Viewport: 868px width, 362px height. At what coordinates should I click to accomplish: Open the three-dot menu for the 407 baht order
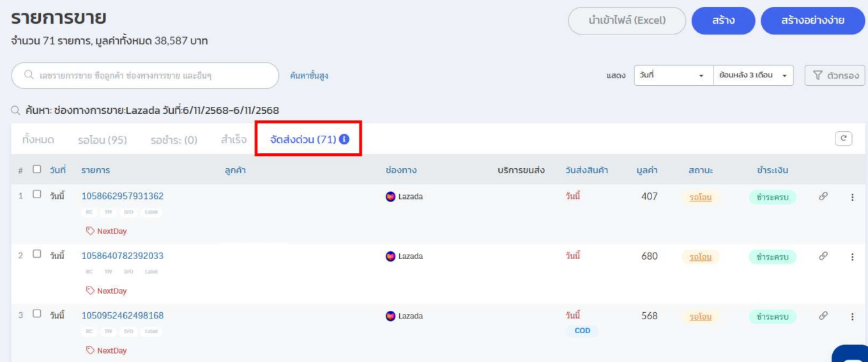[852, 197]
